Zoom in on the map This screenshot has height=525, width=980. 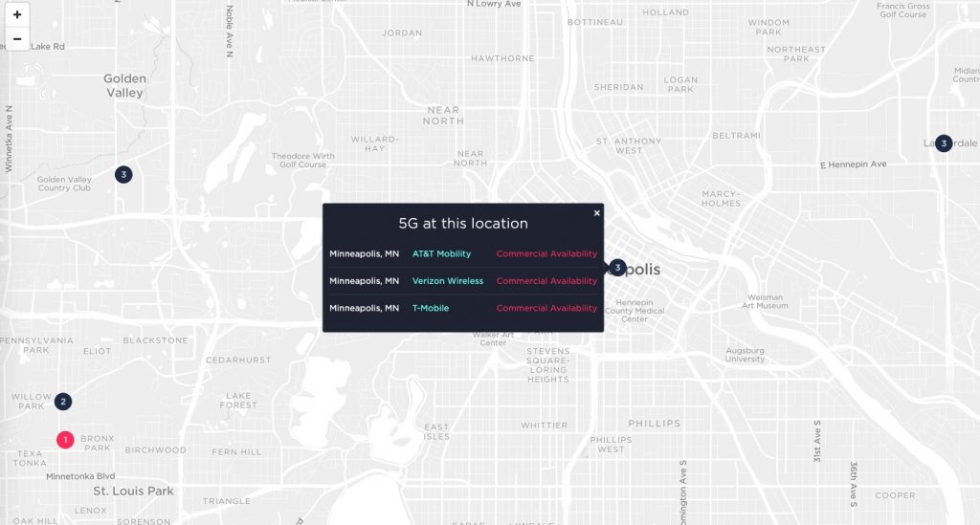pos(17,14)
